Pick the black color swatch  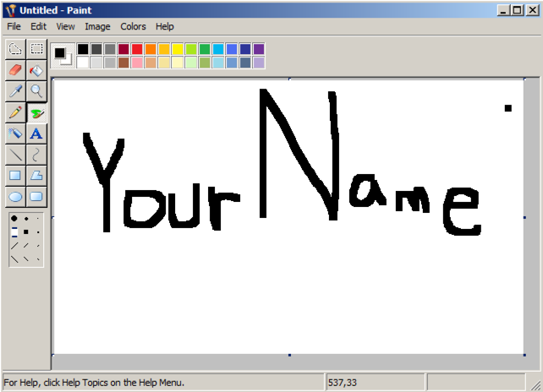pyautogui.click(x=83, y=49)
